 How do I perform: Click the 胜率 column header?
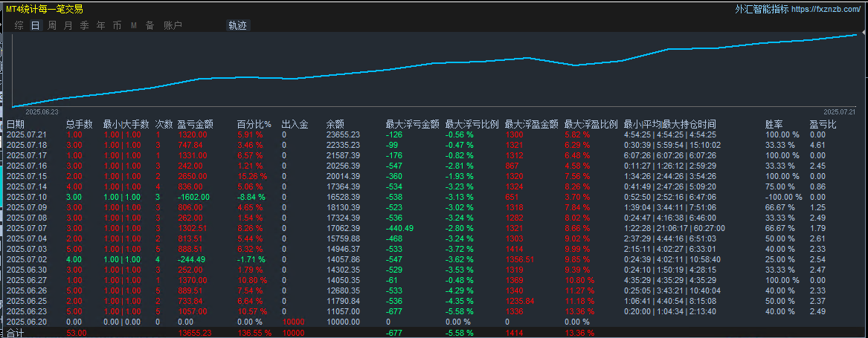[x=774, y=125]
